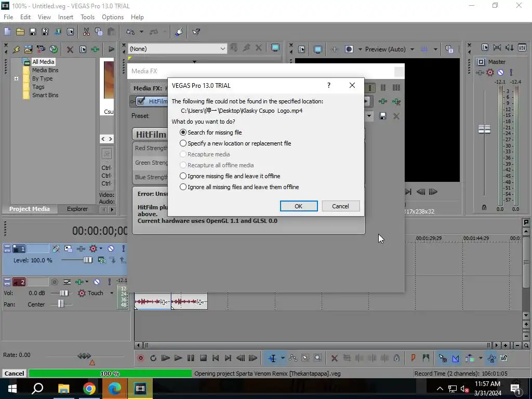Click the Pause button in transport bar

pos(191,358)
